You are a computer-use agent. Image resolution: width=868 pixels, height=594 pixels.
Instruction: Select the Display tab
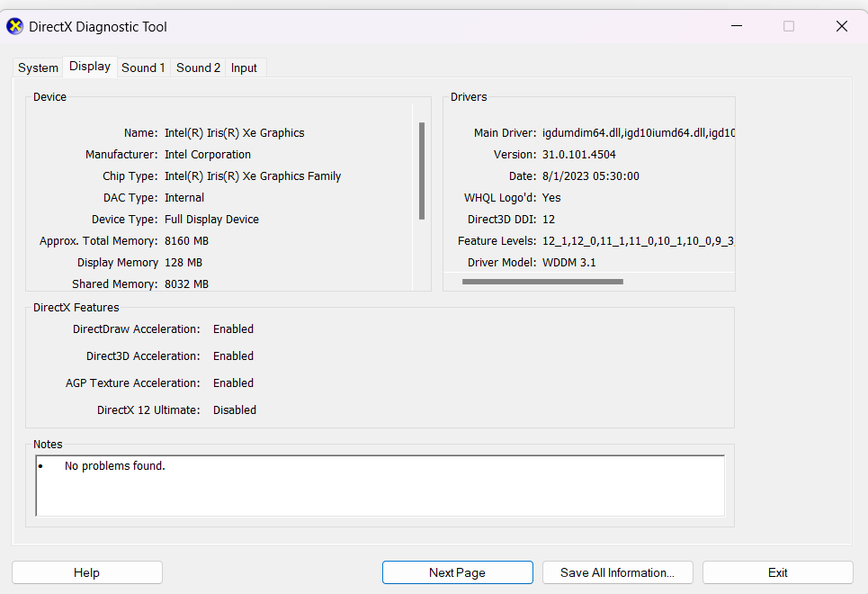tap(90, 67)
